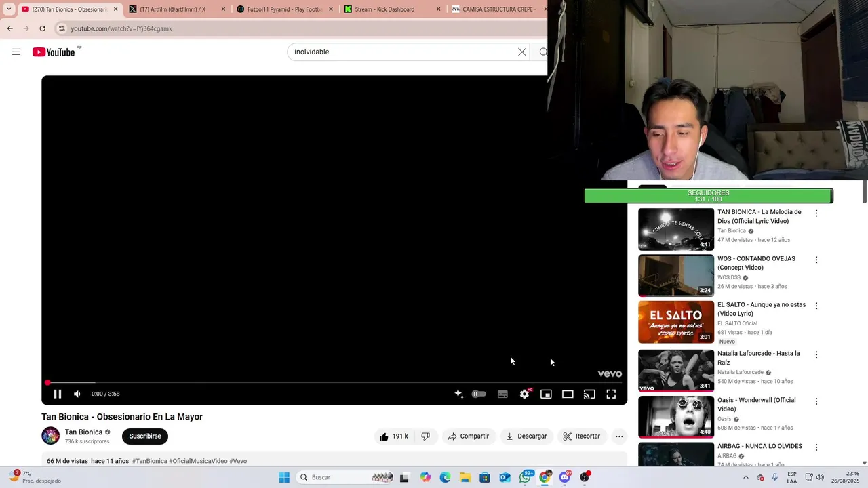Open Natalia Lafourcade Hasta la Raíz title

[758, 358]
